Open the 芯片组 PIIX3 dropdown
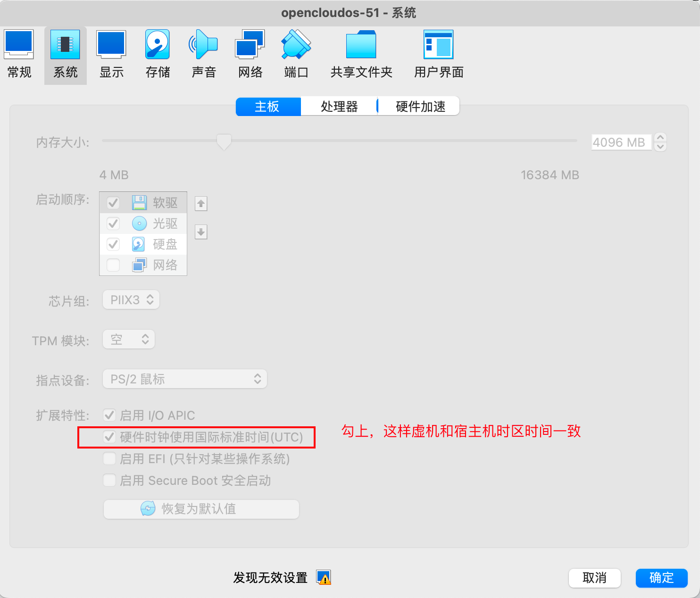Image resolution: width=700 pixels, height=598 pixels. [131, 300]
